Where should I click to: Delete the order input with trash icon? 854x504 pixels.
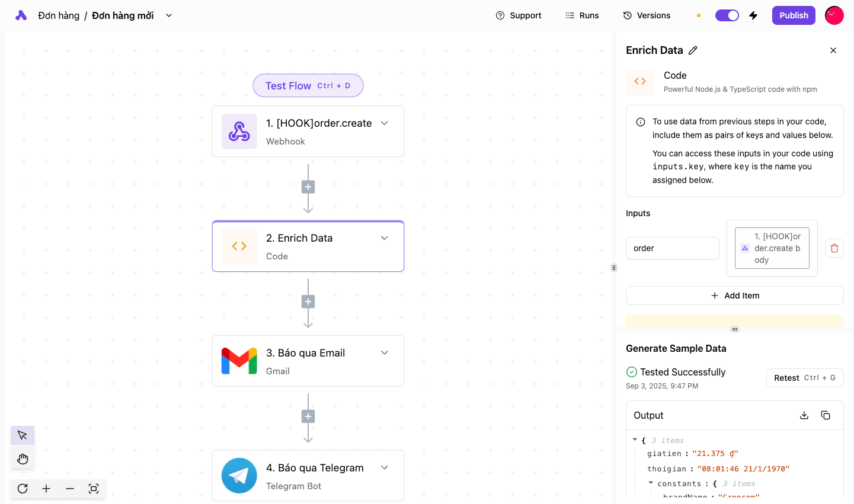[834, 248]
